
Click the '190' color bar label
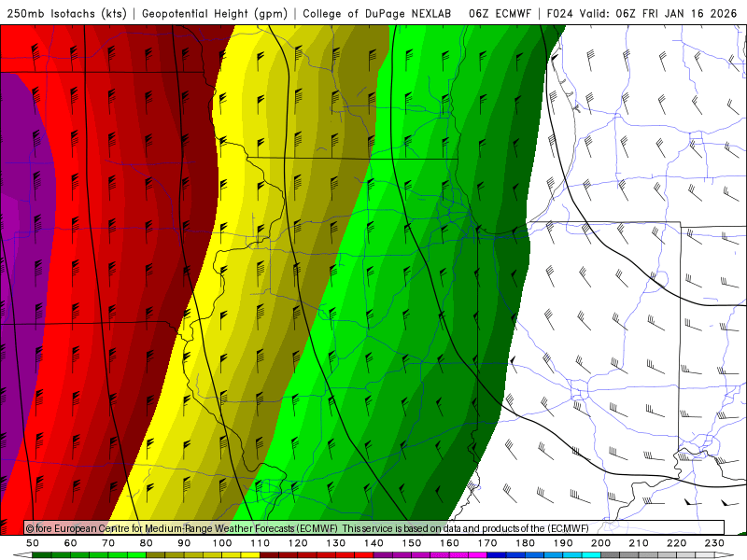pyautogui.click(x=563, y=543)
